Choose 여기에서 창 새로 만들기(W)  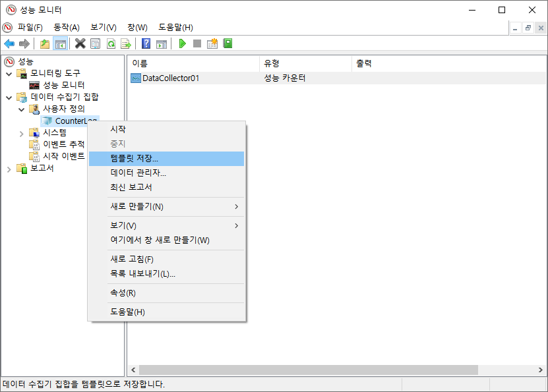tap(167, 240)
